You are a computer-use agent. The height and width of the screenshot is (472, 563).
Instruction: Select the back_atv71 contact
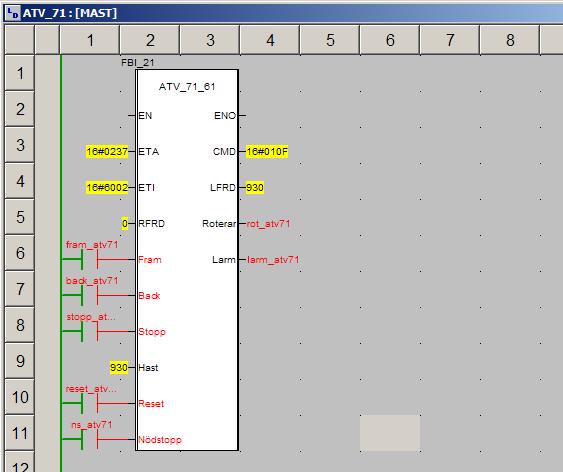tap(90, 295)
